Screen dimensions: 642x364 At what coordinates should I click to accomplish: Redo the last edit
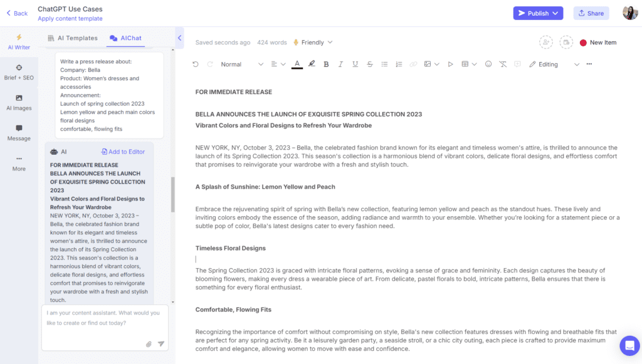point(210,64)
